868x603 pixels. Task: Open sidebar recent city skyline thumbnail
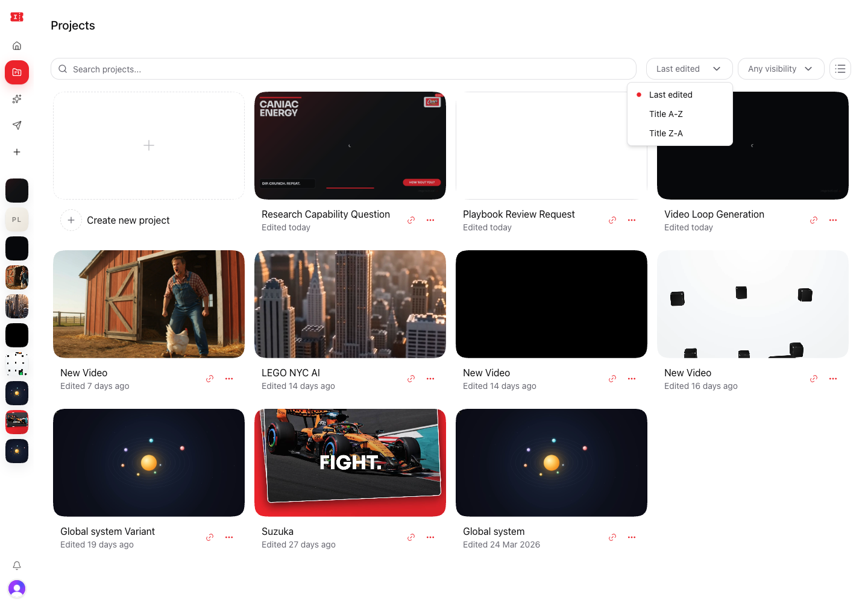coord(17,306)
